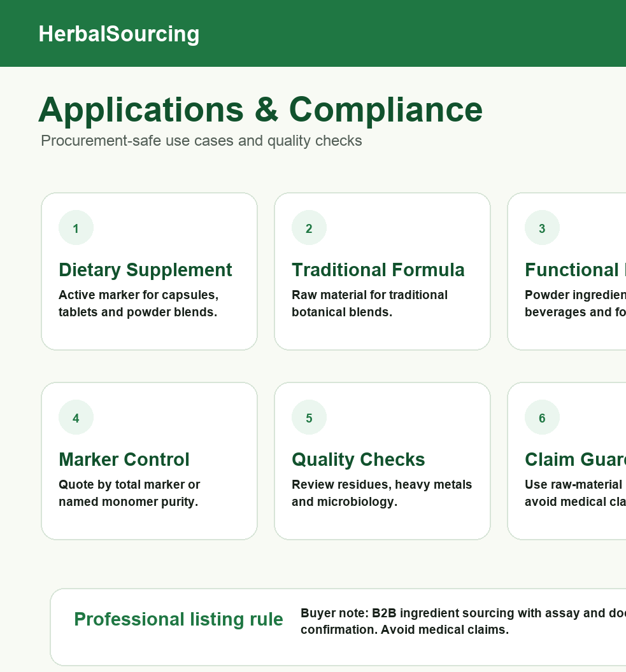The height and width of the screenshot is (672, 626).
Task: Click the 'Powder ingredient' description text
Action: click(576, 304)
